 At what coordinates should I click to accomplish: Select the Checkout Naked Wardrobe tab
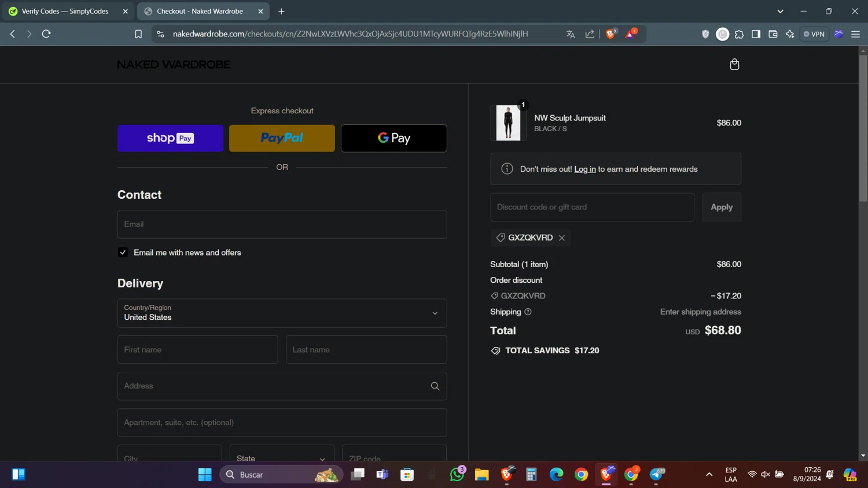(x=200, y=11)
